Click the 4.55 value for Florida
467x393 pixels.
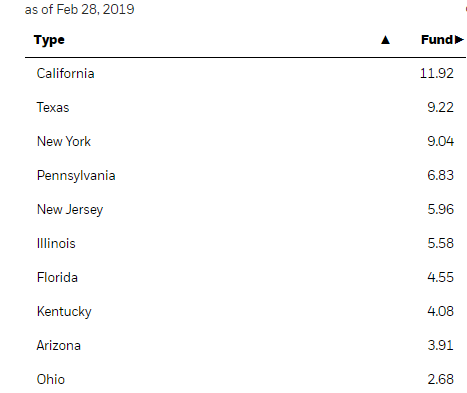coord(441,277)
